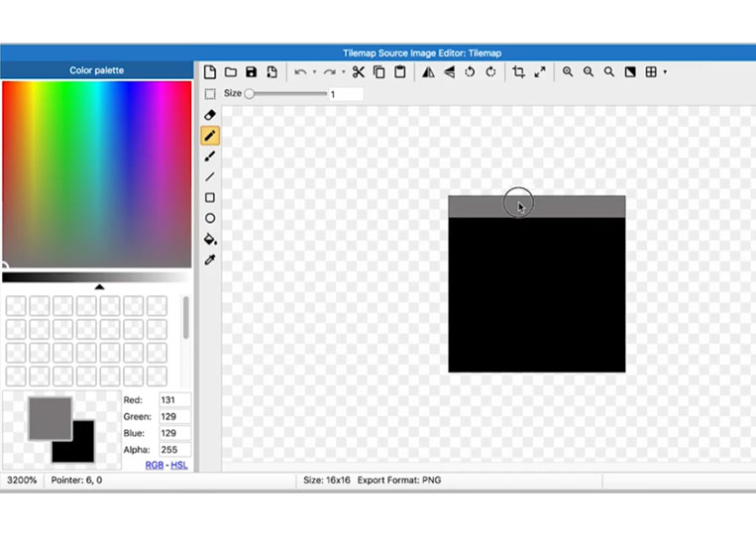
Task: Select the Rectangle shape tool
Action: pyautogui.click(x=210, y=197)
